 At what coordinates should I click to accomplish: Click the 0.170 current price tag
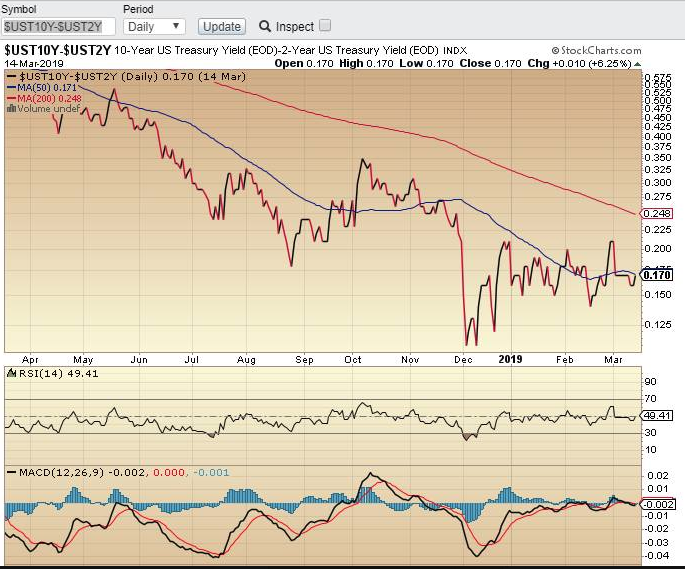coord(657,275)
